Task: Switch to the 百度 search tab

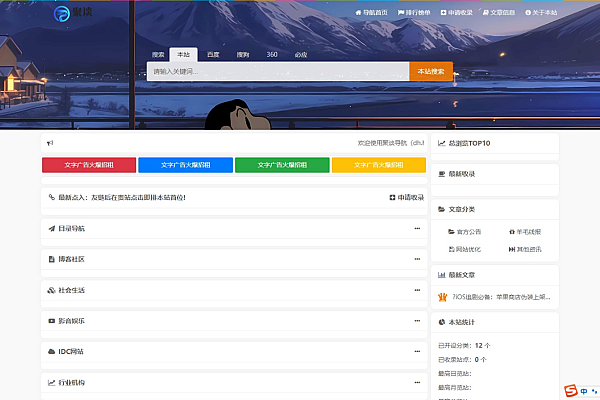Action: pyautogui.click(x=213, y=55)
